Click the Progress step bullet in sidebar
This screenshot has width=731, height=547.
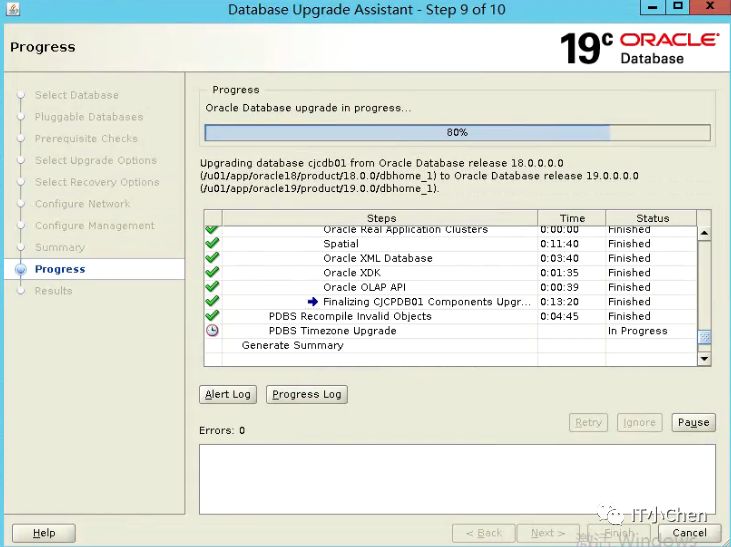(x=21, y=269)
